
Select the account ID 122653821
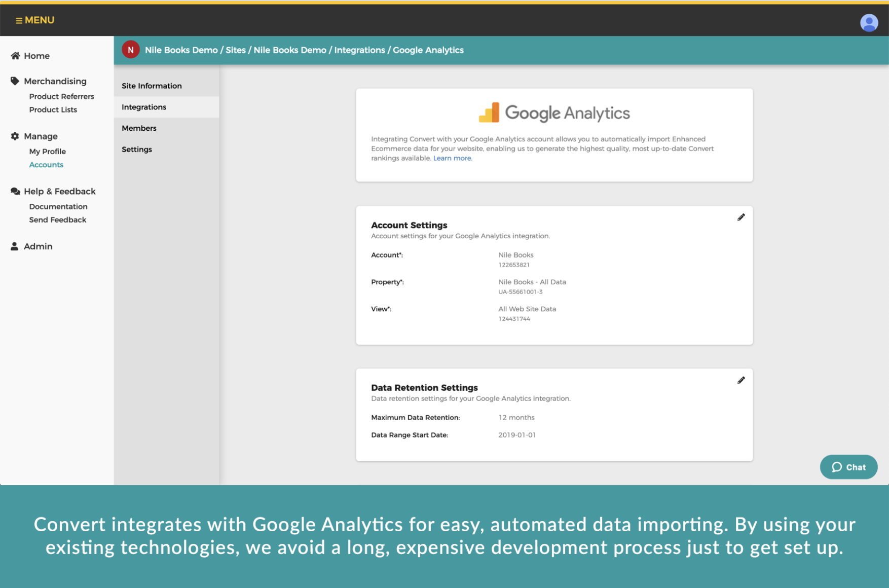(514, 265)
